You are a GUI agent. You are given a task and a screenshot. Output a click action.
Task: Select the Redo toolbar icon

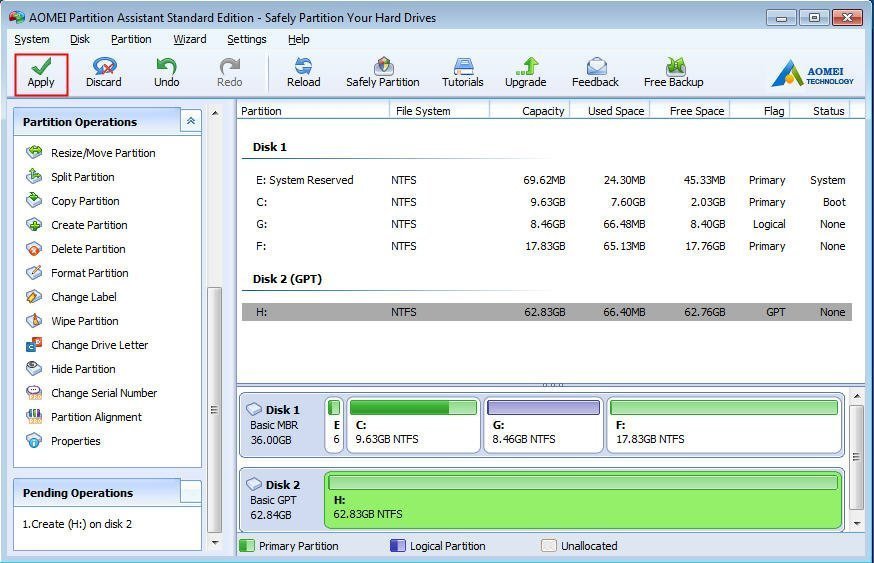point(230,74)
